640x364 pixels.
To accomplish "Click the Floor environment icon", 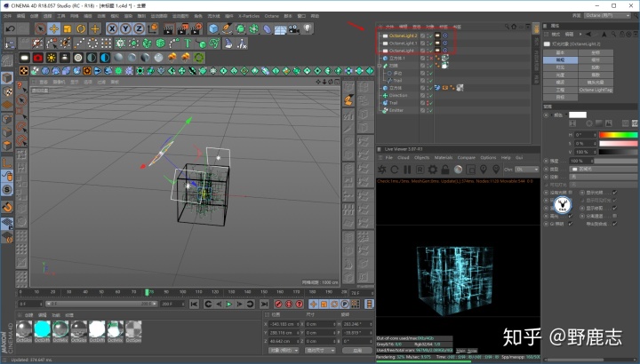I will [x=280, y=28].
